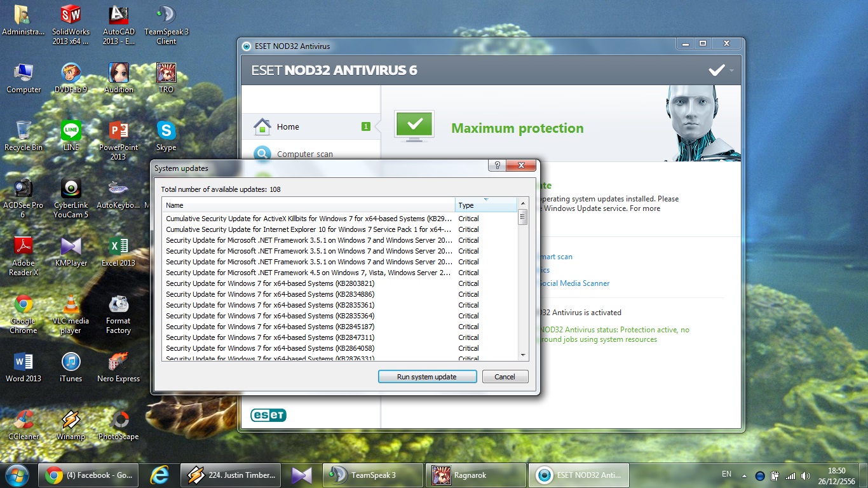Click the help question mark button in System updates
This screenshot has height=488, width=868.
[497, 165]
